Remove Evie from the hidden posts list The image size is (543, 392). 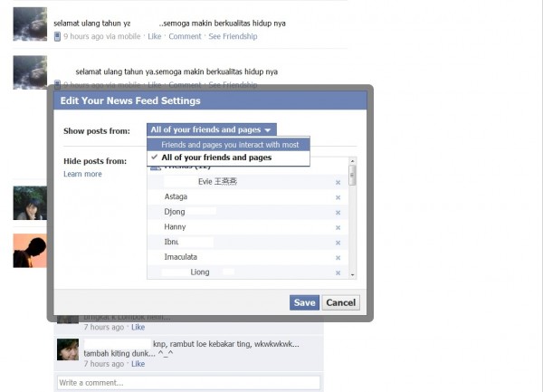[338, 183]
